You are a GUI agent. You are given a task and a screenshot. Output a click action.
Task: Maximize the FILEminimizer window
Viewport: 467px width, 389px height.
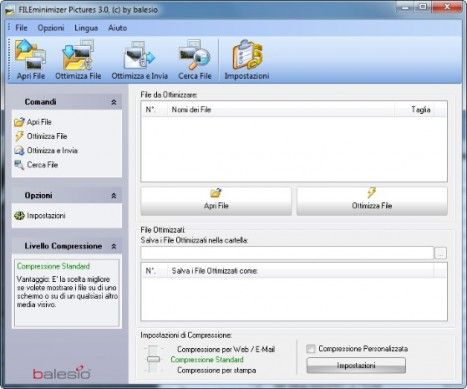(x=422, y=7)
